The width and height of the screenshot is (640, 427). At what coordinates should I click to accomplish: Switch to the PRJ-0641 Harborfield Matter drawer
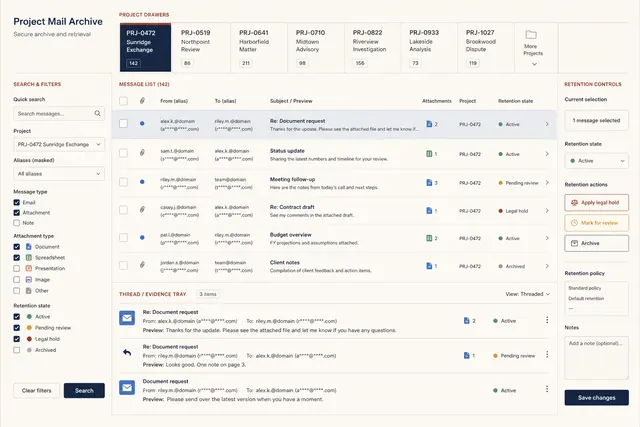(x=259, y=48)
